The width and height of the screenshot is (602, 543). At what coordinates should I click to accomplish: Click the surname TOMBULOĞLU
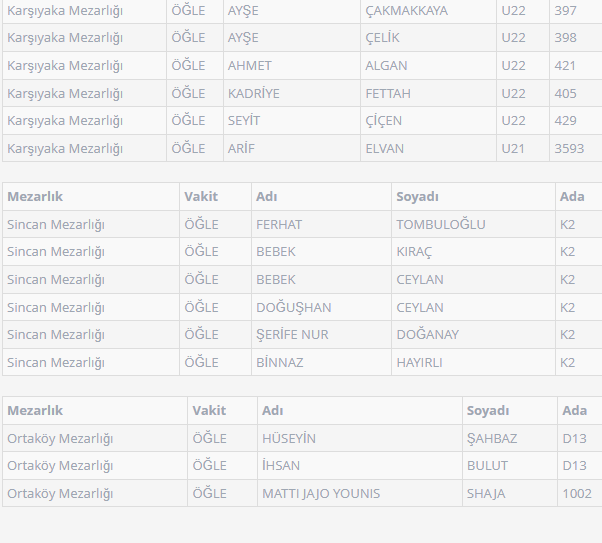(x=441, y=224)
